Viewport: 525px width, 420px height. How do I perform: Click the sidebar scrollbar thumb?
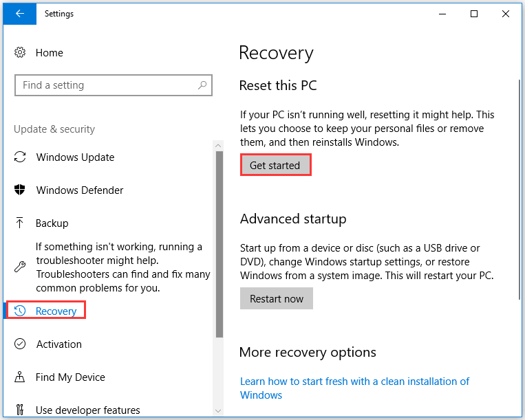click(219, 244)
